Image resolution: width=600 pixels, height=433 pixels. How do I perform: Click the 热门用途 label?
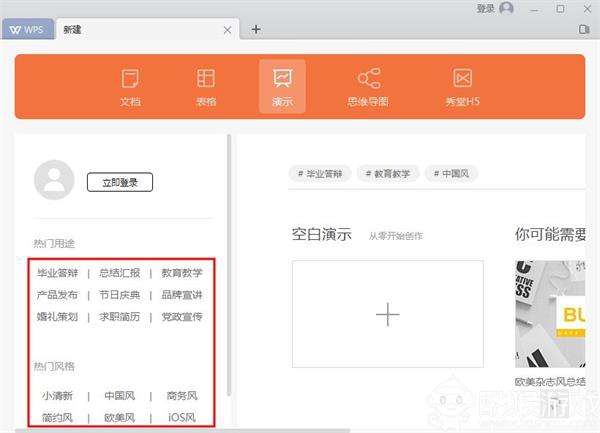click(x=54, y=243)
